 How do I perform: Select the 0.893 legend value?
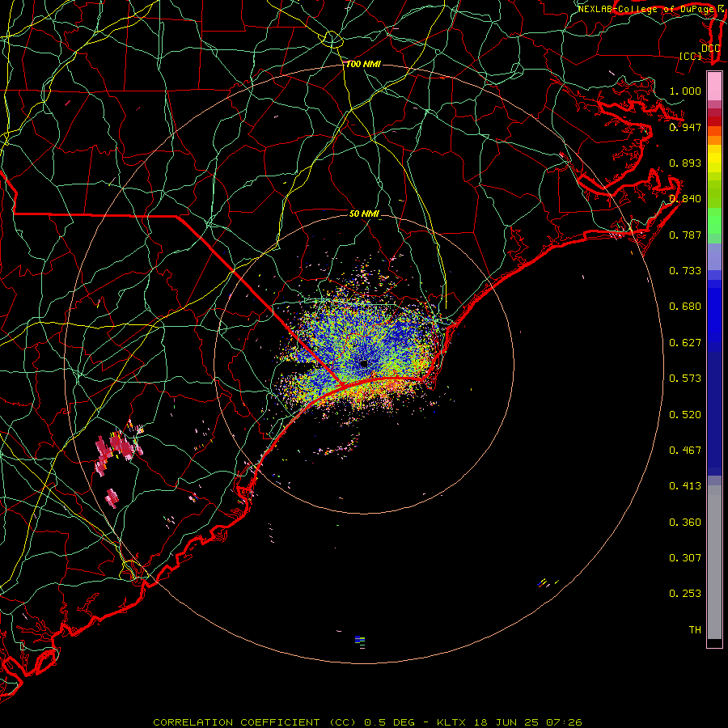685,163
